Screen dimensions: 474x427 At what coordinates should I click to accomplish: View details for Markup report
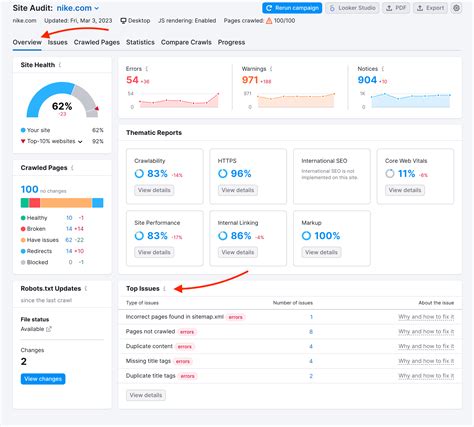pyautogui.click(x=321, y=252)
